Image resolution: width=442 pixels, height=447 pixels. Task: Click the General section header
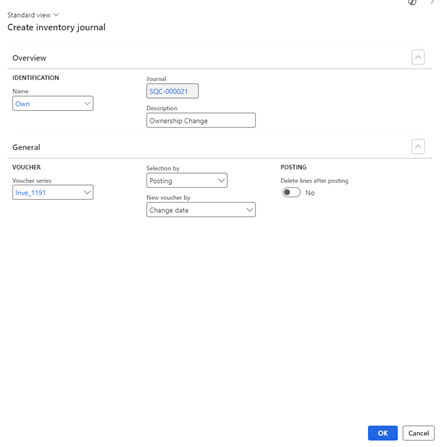click(x=26, y=147)
